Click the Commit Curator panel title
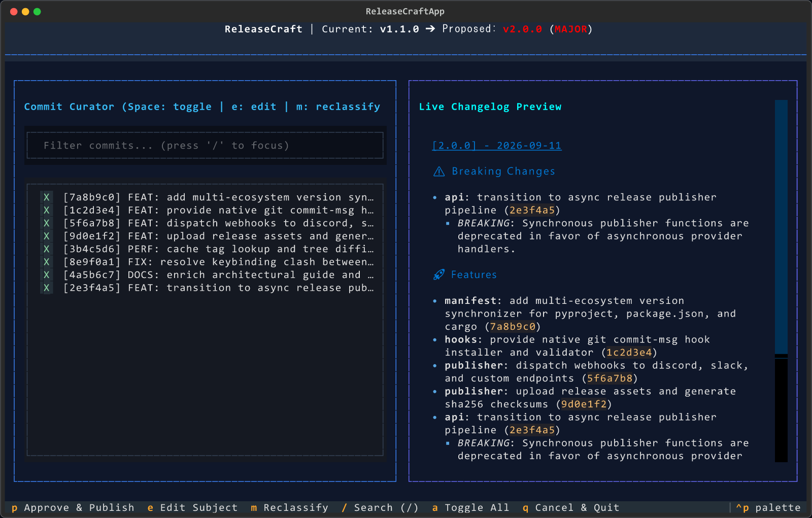Screen dimensions: 812x518 (x=202, y=107)
